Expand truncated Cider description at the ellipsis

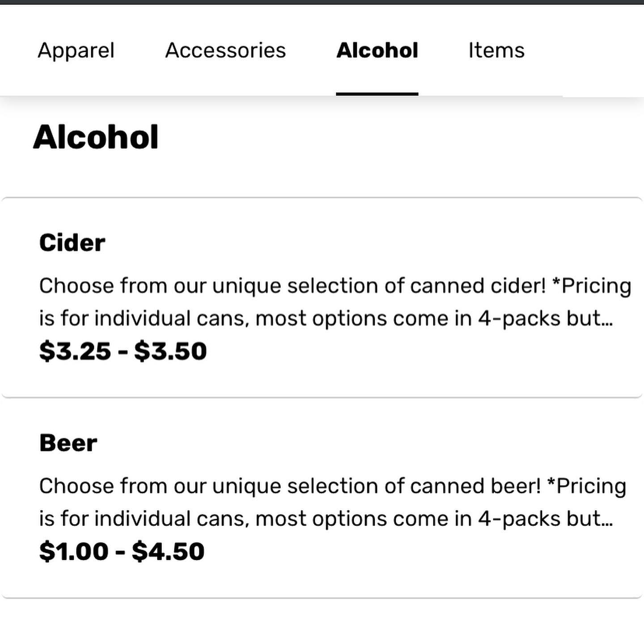tap(607, 319)
